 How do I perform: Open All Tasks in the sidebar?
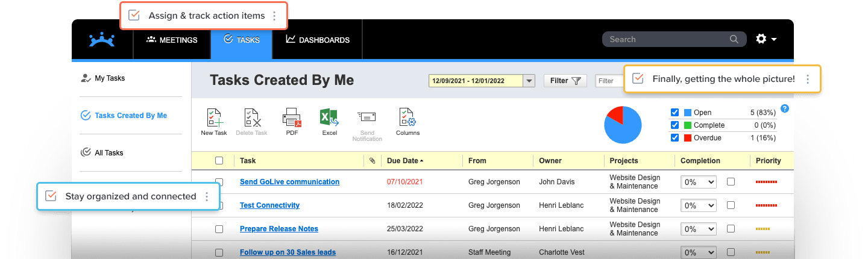click(108, 153)
